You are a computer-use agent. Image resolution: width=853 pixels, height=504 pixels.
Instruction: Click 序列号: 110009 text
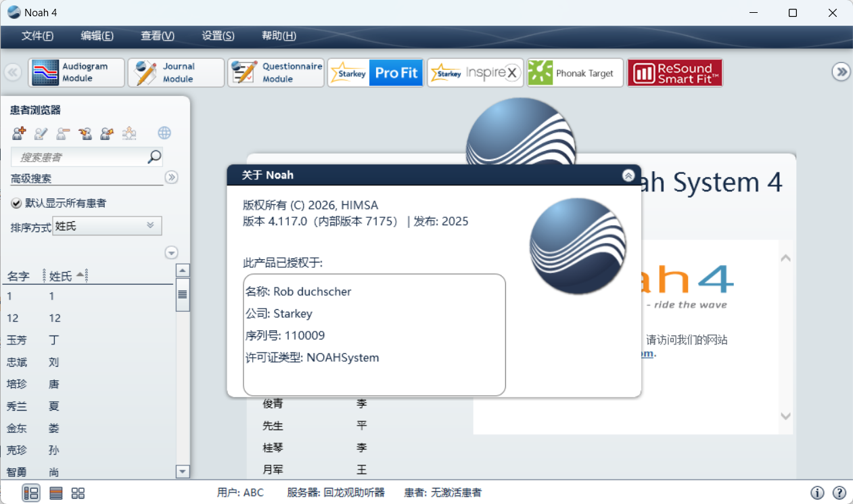click(285, 335)
